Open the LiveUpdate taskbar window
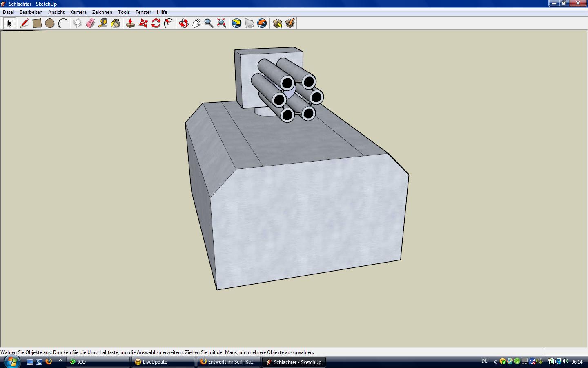Viewport: 588px width, 368px height. [x=163, y=362]
